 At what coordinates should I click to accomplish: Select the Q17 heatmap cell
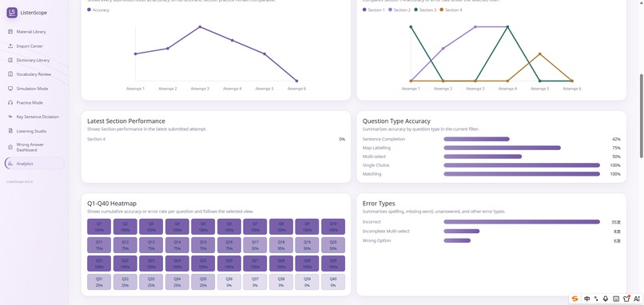255,245
